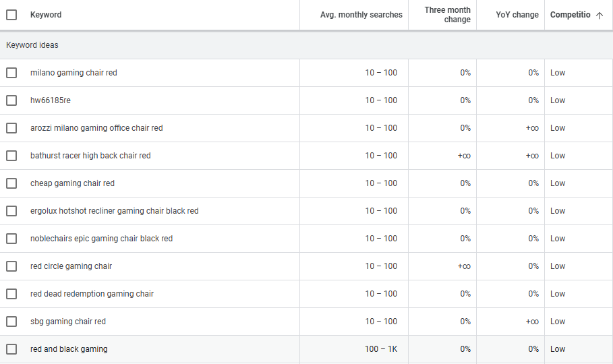This screenshot has height=364, width=613.
Task: Sort by YoY change column header
Action: [517, 15]
